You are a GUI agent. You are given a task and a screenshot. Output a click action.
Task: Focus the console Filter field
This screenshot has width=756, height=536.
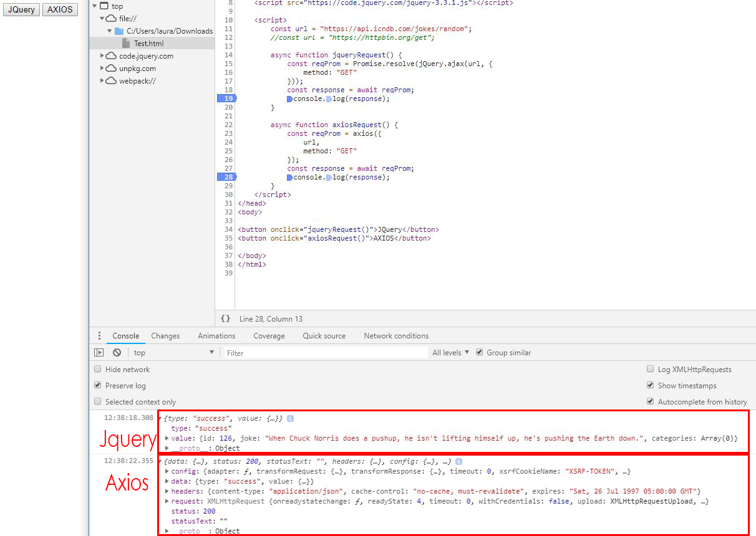coord(326,353)
